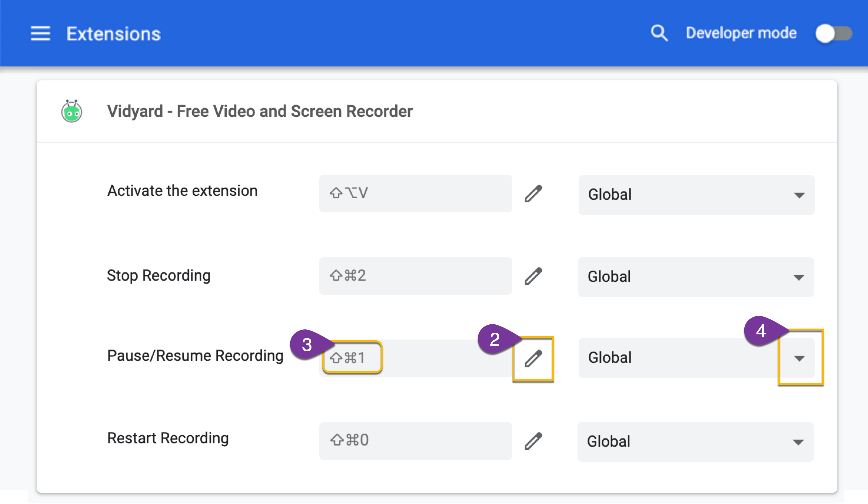
Task: Open scope dropdown for Stop Recording
Action: pos(696,277)
